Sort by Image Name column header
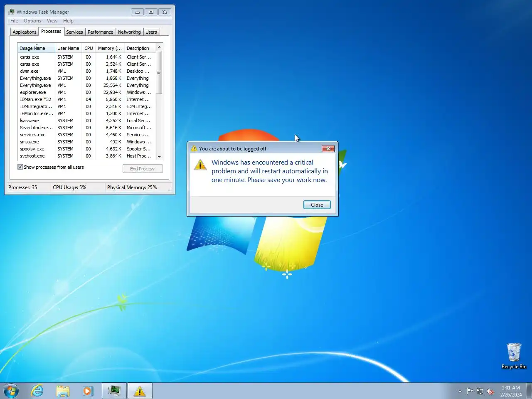Viewport: 532px width, 399px height. [x=36, y=48]
